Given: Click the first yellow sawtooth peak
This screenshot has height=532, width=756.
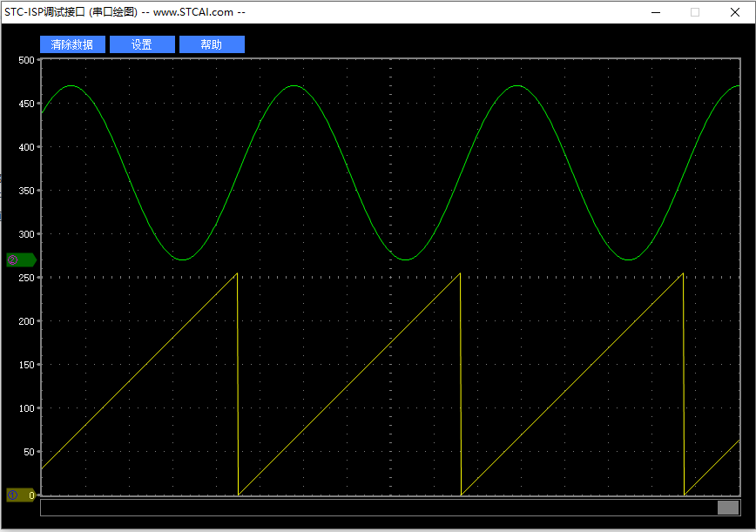Looking at the screenshot, I should pyautogui.click(x=236, y=274).
